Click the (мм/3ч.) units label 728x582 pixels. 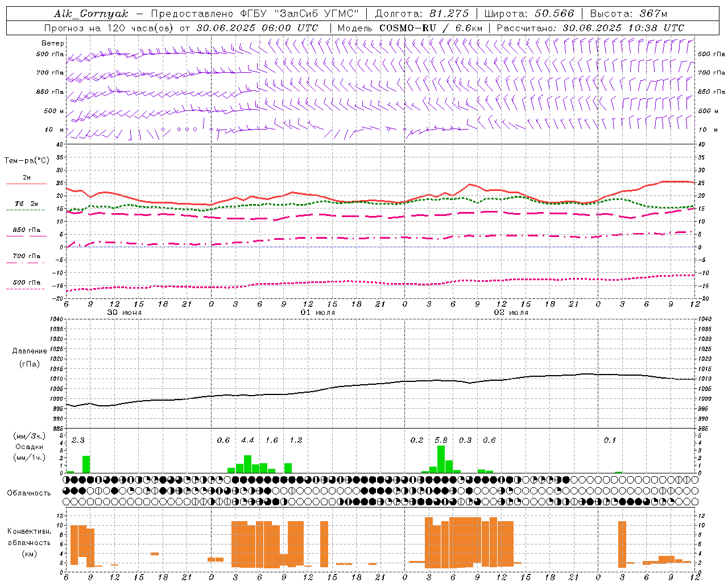click(x=30, y=436)
